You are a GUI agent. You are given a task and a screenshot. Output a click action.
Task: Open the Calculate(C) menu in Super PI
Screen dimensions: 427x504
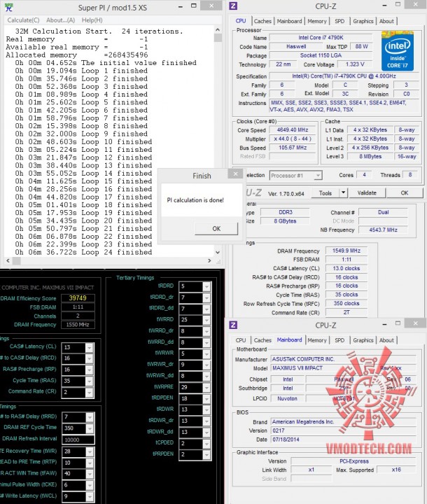(23, 20)
